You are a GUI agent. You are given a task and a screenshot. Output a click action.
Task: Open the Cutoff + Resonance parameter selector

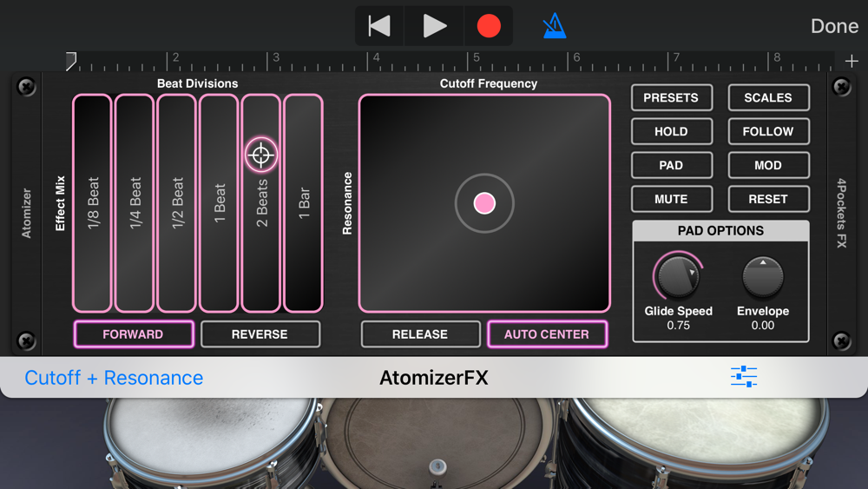(x=114, y=378)
